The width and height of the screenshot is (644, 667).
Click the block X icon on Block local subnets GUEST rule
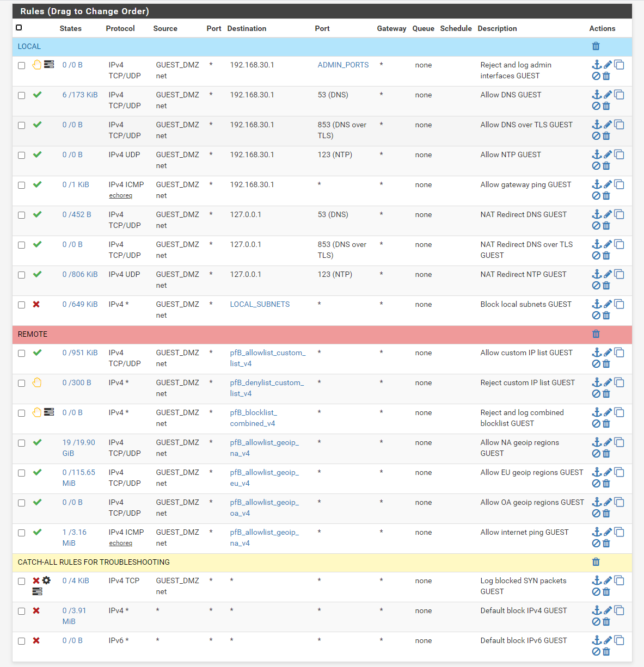pyautogui.click(x=36, y=304)
